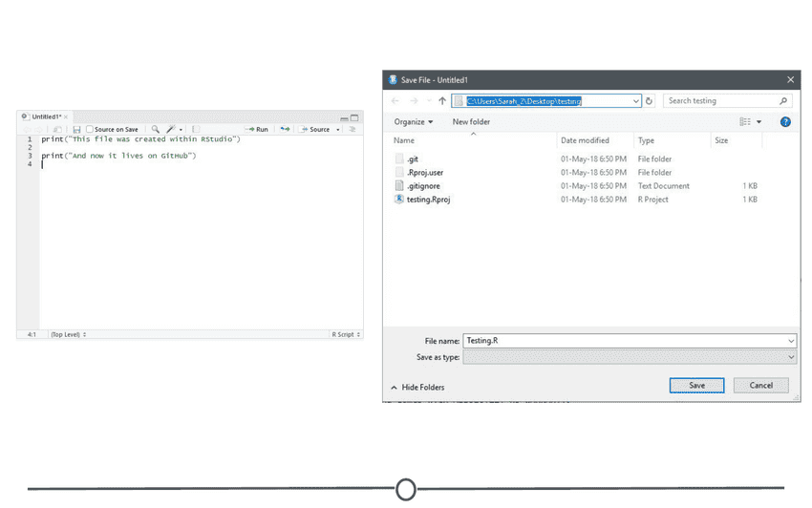Cancel the Save File dialog
This screenshot has width=812, height=508.
[760, 385]
